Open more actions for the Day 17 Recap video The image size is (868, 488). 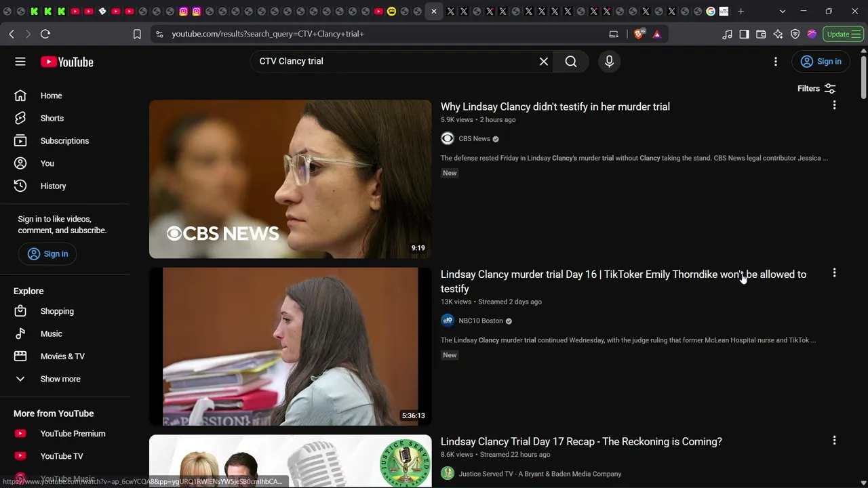pyautogui.click(x=834, y=441)
